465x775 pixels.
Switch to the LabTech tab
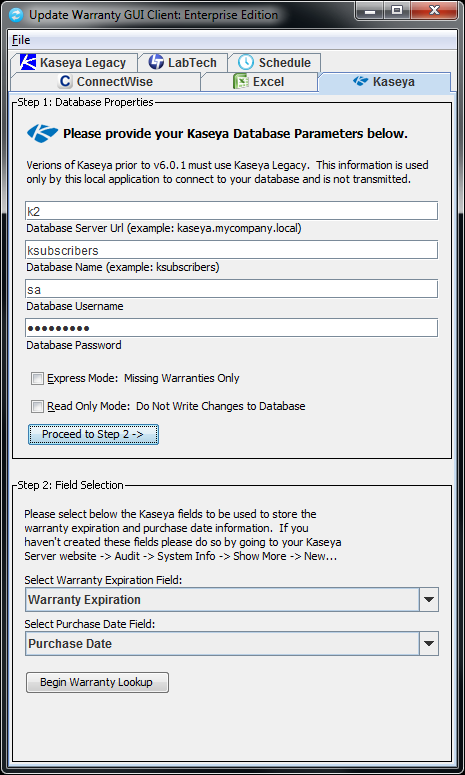click(182, 63)
